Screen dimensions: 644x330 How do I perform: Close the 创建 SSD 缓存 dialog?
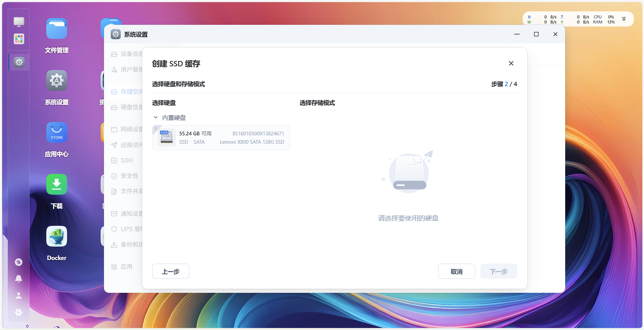click(511, 63)
